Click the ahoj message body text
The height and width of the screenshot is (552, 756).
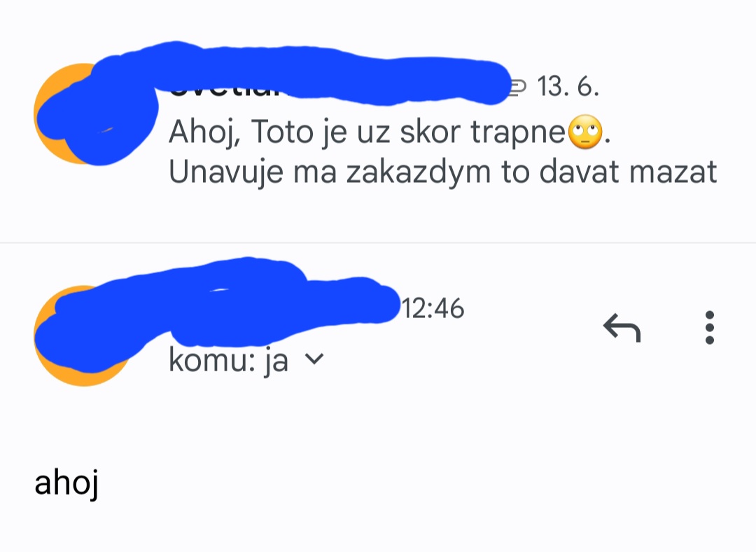[66, 483]
